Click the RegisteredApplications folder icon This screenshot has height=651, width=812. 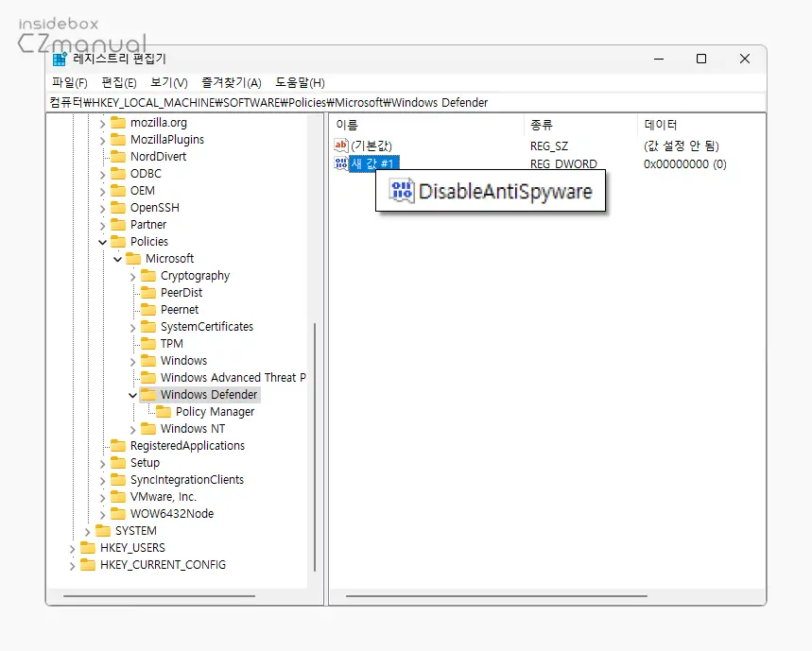pos(118,446)
